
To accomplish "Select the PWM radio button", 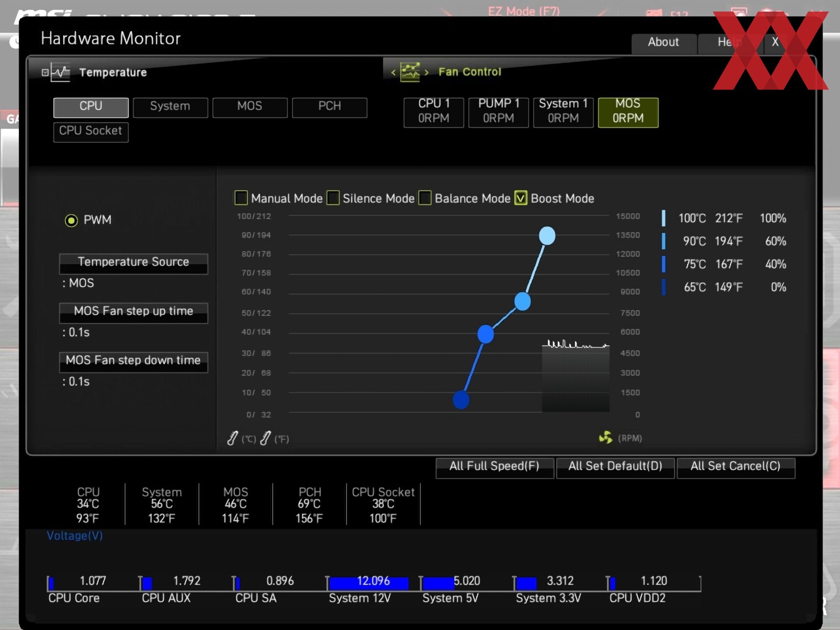I will (71, 220).
